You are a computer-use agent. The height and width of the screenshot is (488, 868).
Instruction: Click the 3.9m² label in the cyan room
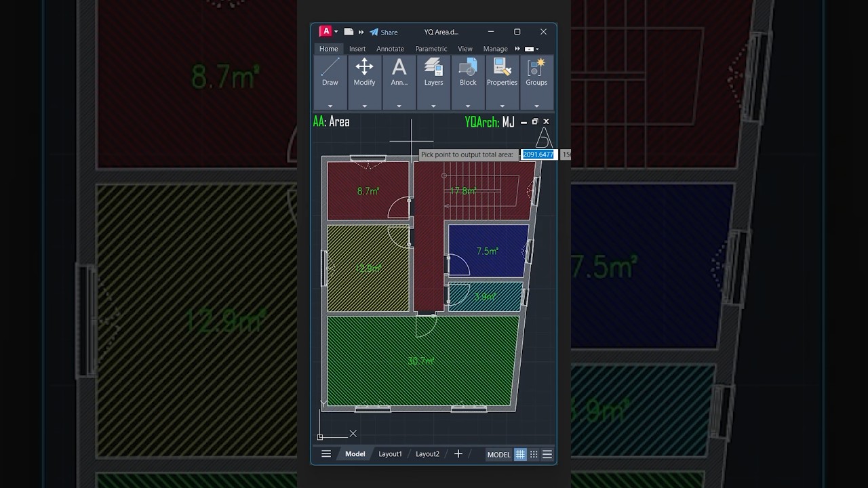click(x=485, y=297)
